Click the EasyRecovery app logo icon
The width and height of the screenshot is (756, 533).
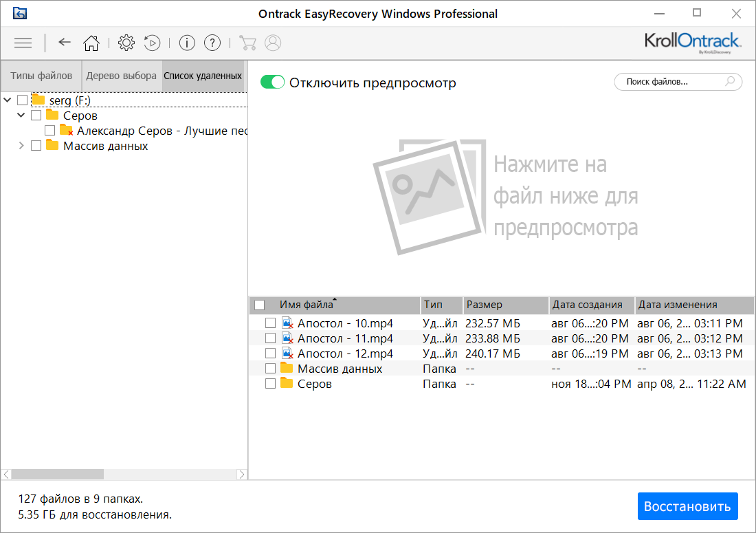(20, 14)
